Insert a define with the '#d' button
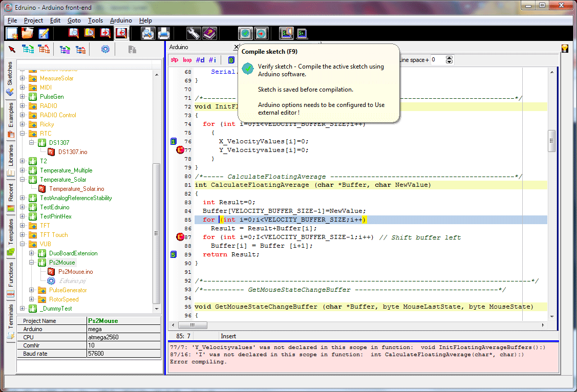Screen dimensions: 577x392 200,59
